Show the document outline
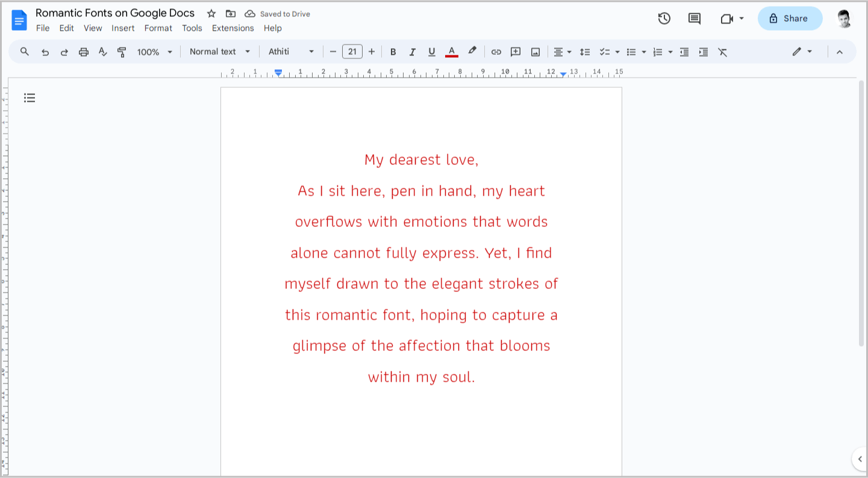This screenshot has height=478, width=868. (30, 98)
